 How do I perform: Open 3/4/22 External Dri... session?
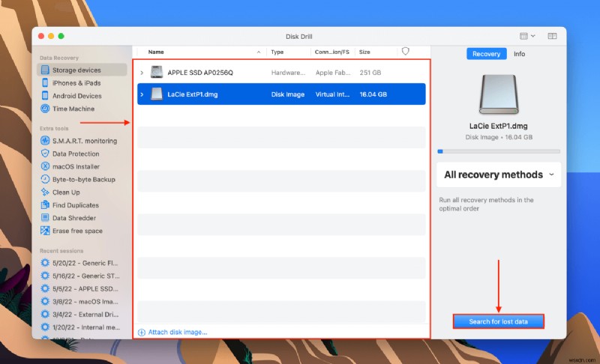85,315
